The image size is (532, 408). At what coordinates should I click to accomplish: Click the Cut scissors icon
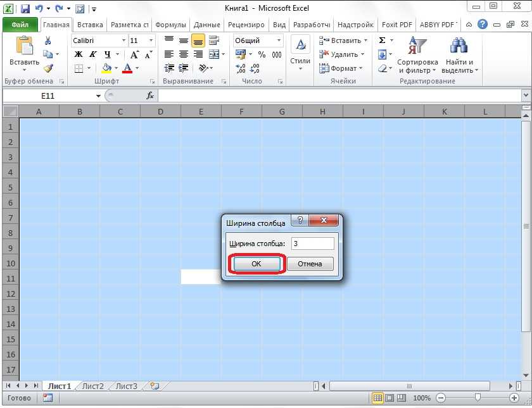click(x=48, y=41)
